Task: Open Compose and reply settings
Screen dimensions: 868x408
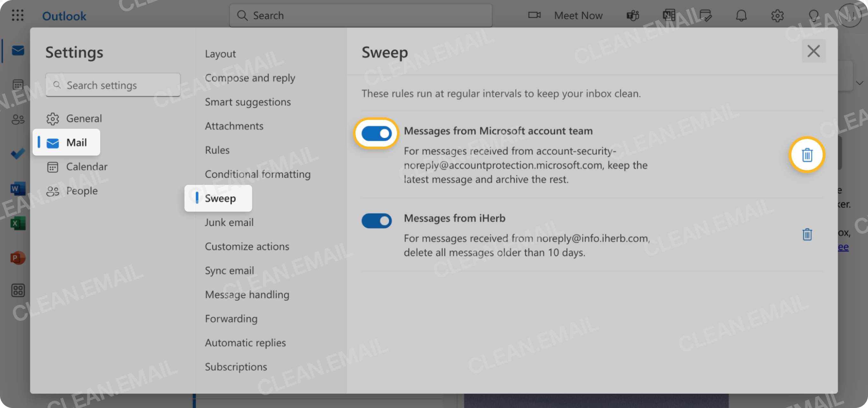Action: click(x=250, y=78)
